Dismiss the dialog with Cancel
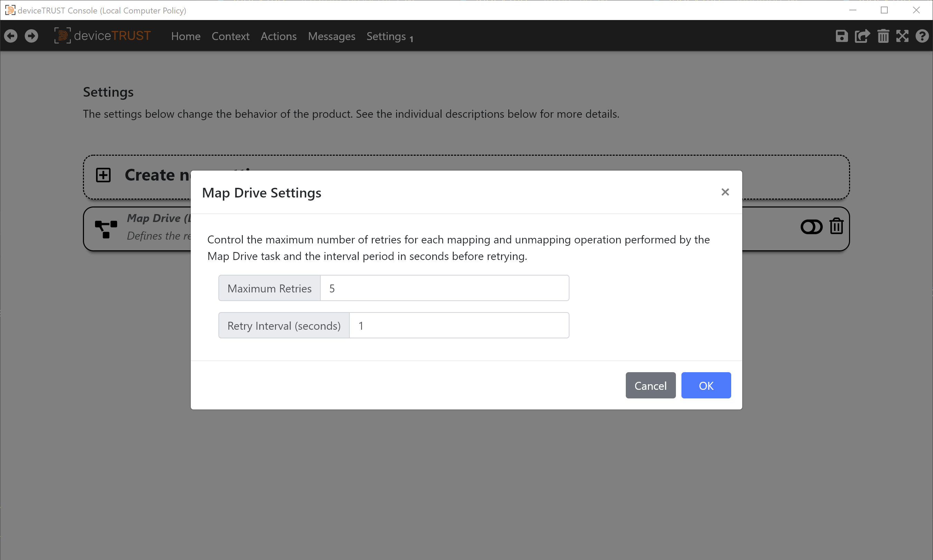The height and width of the screenshot is (560, 933). coord(650,385)
